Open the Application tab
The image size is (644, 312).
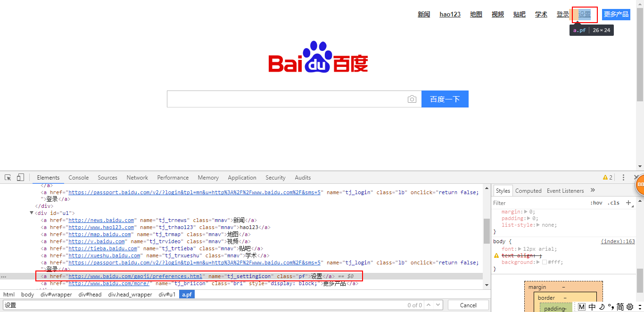[x=242, y=178]
